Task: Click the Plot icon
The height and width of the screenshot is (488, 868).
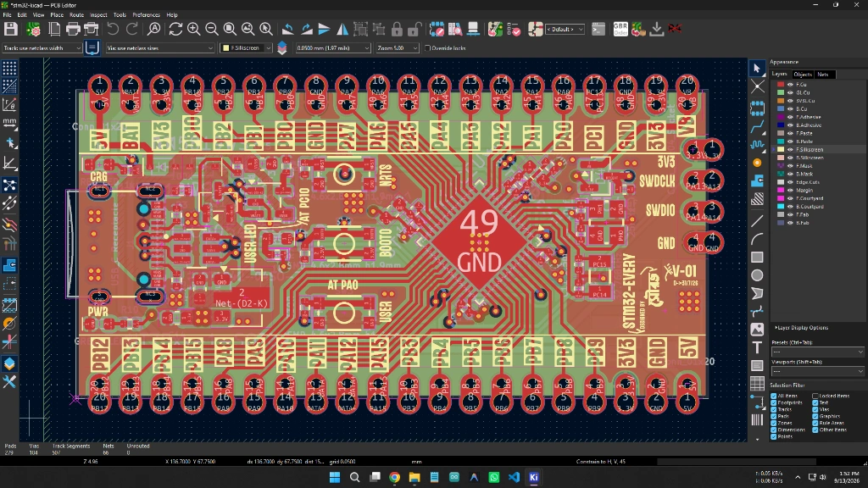Action: click(x=92, y=29)
